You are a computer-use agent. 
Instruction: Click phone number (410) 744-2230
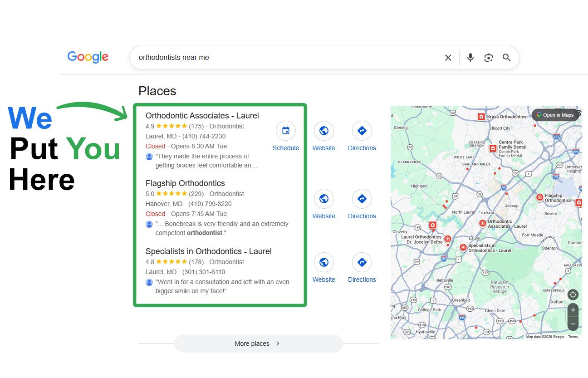(x=204, y=136)
